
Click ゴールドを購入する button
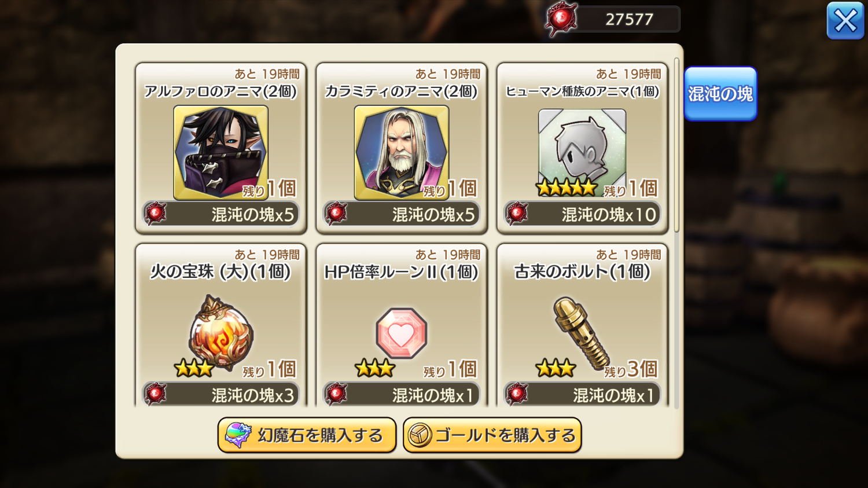492,435
